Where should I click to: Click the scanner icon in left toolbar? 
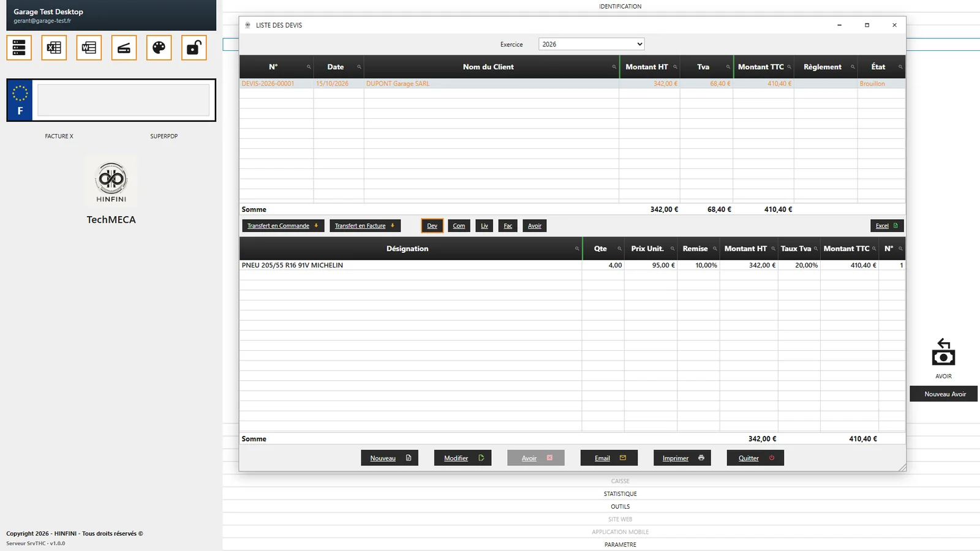click(x=124, y=48)
